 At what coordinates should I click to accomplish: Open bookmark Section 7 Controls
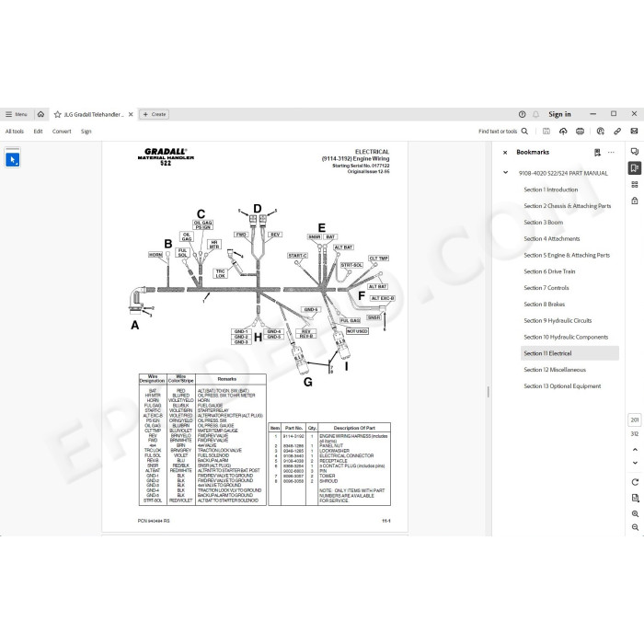546,288
